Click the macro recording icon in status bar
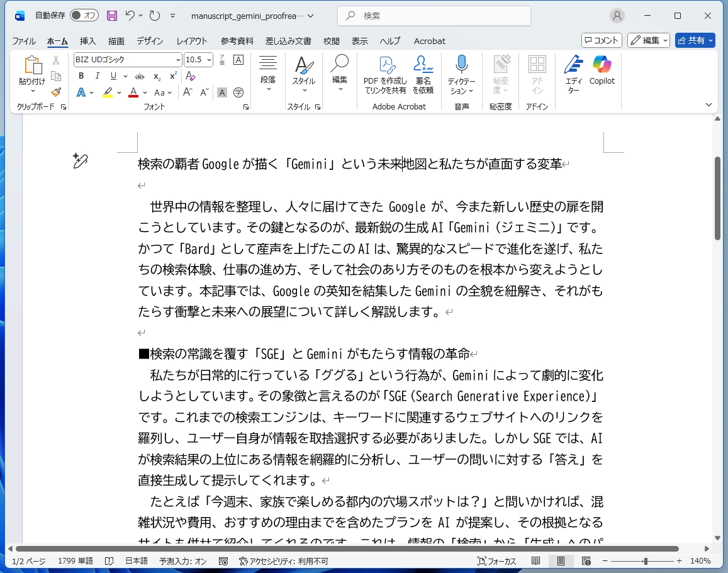The height and width of the screenshot is (573, 728). 223,561
